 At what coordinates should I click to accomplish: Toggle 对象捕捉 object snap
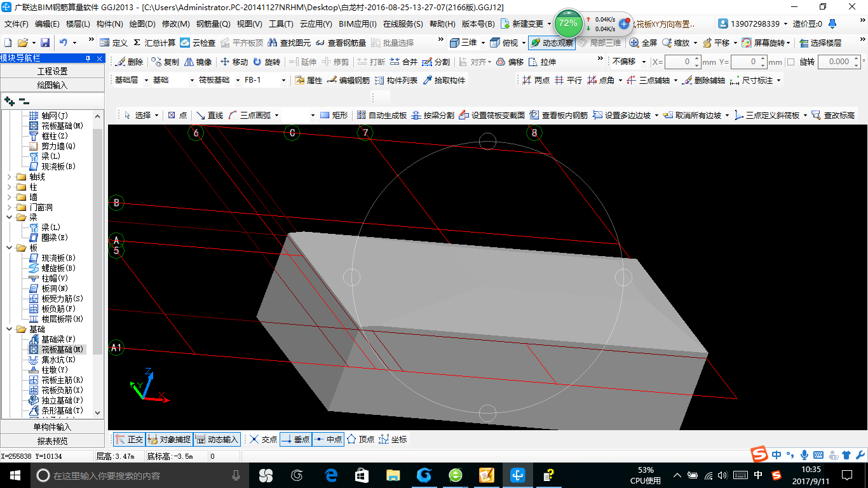[x=169, y=439]
